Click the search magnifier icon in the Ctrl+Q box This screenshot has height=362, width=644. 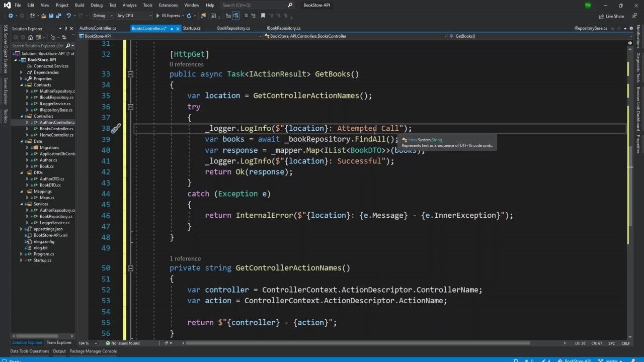point(290,5)
